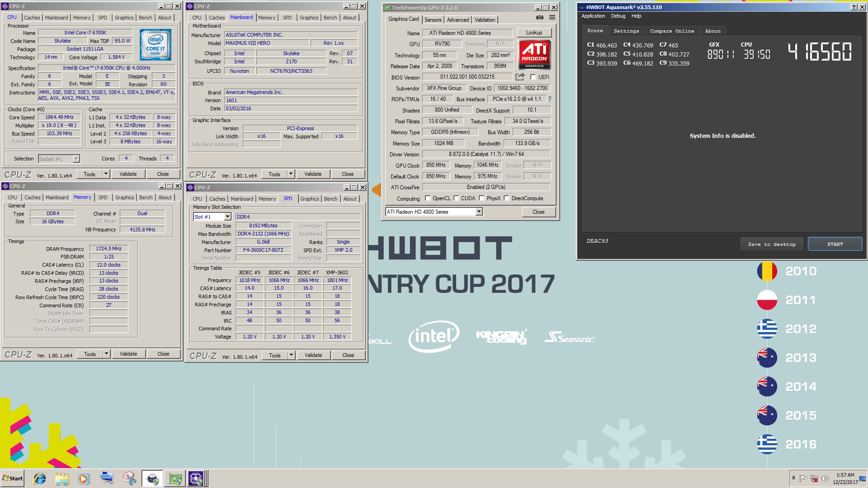The width and height of the screenshot is (868, 488).
Task: Click the GPU-Z screenshot camera icon
Action: tap(540, 18)
